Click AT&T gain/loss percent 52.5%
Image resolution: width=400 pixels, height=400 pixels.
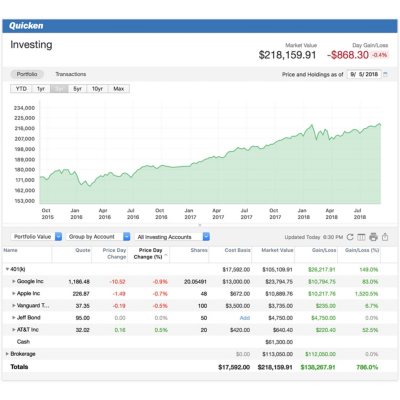[x=370, y=330]
